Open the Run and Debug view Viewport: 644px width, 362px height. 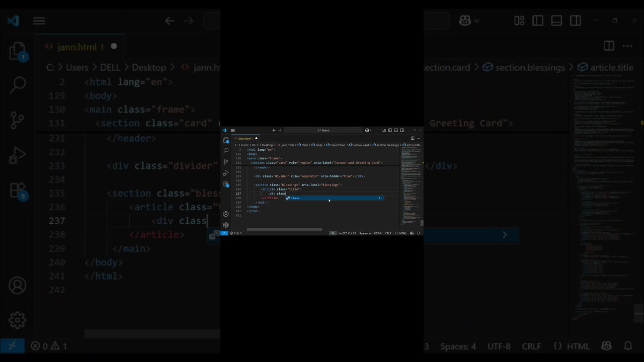point(226,173)
